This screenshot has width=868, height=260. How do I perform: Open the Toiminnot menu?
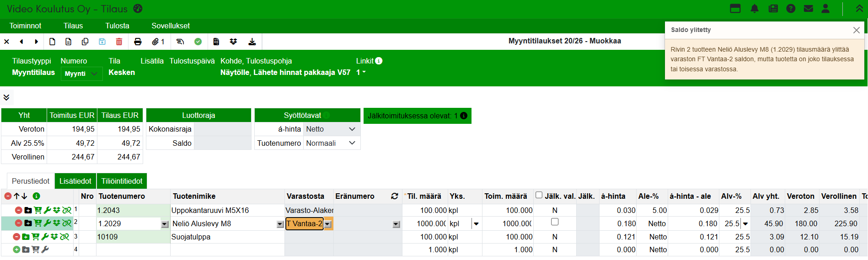tap(26, 26)
